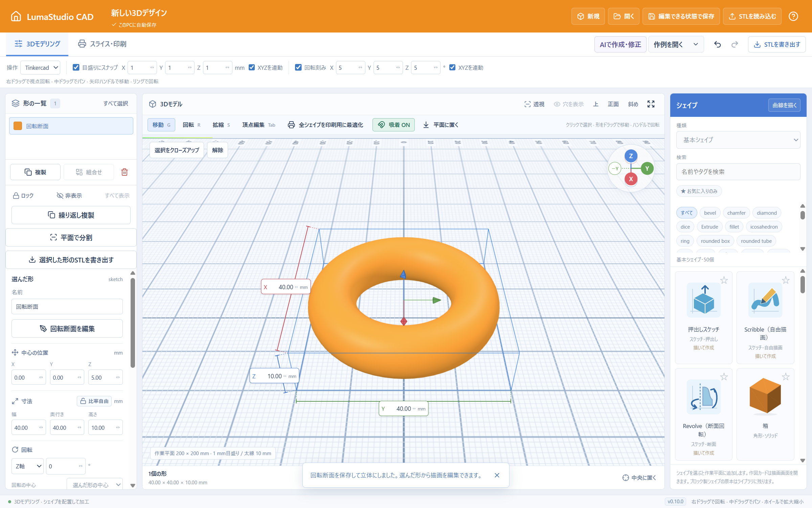Open the help question-mark icon
The height and width of the screenshot is (508, 812).
pos(793,16)
